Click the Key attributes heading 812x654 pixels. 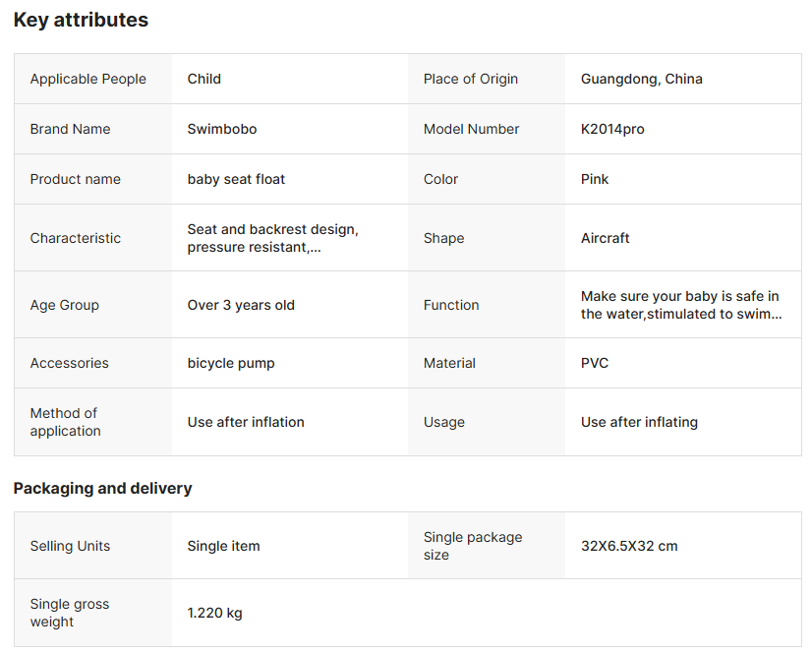81,20
